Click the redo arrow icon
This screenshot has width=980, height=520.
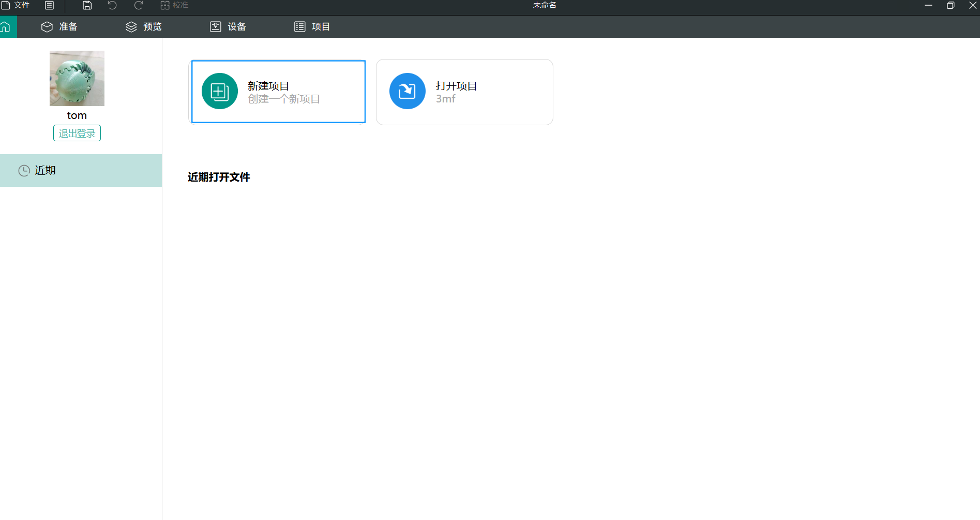[x=139, y=5]
